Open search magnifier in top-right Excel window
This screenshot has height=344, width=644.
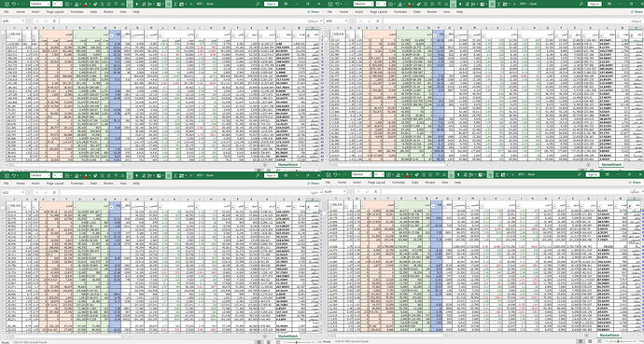click(x=581, y=4)
